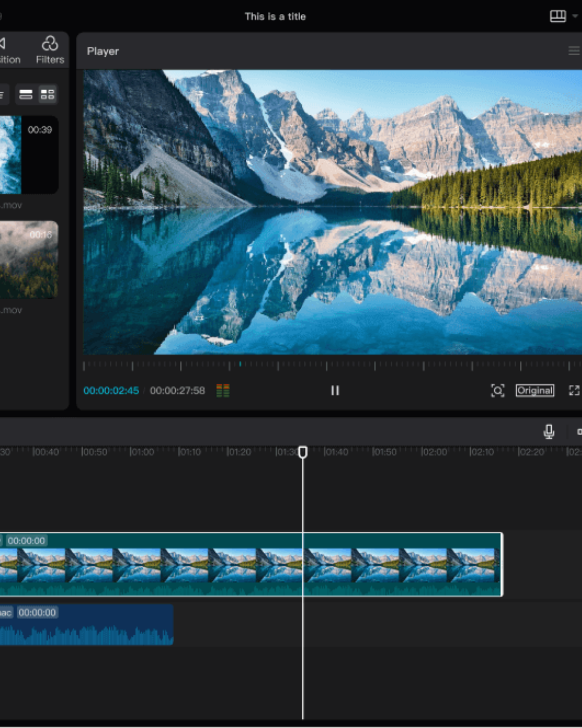Pause the video playback
This screenshot has height=728, width=582.
click(335, 390)
